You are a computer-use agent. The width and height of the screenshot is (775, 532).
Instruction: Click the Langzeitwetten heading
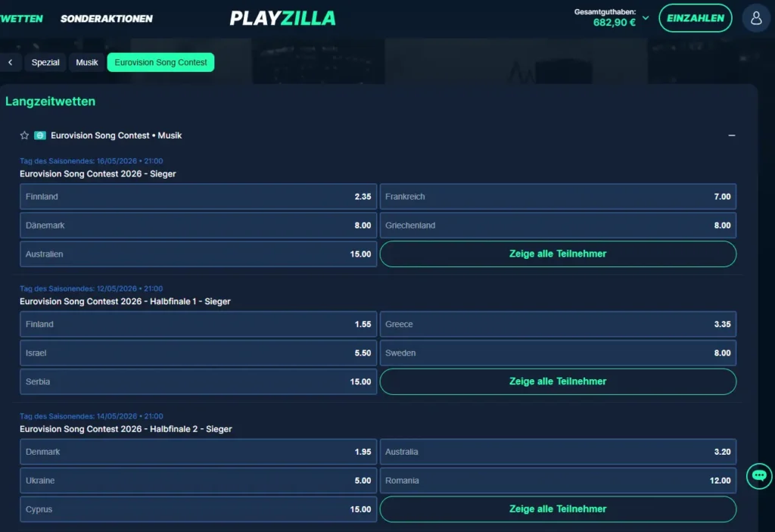pyautogui.click(x=51, y=101)
